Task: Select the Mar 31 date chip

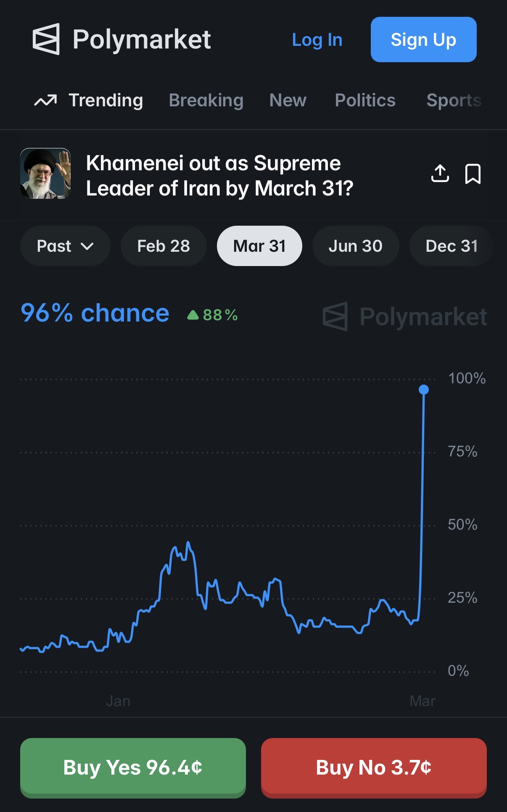Action: (259, 246)
